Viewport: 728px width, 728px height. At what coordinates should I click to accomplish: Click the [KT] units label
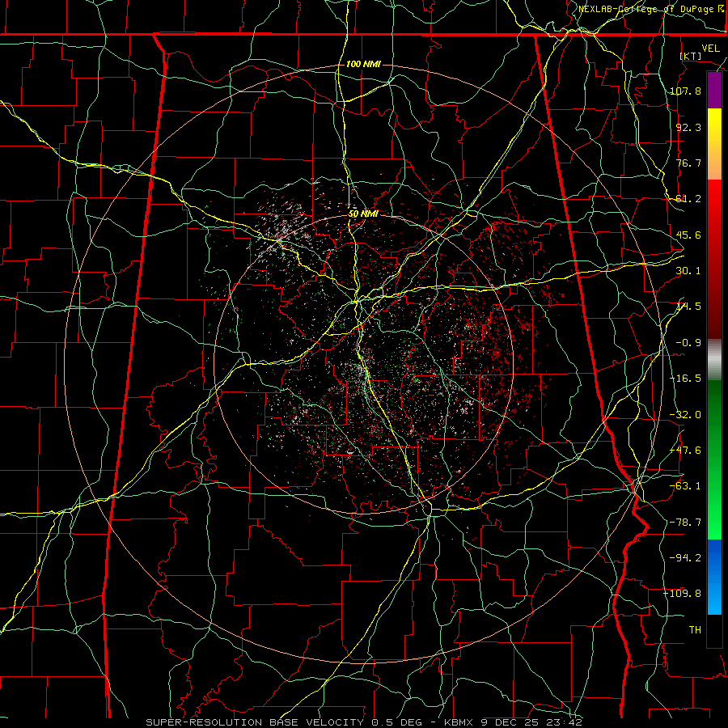coord(691,56)
